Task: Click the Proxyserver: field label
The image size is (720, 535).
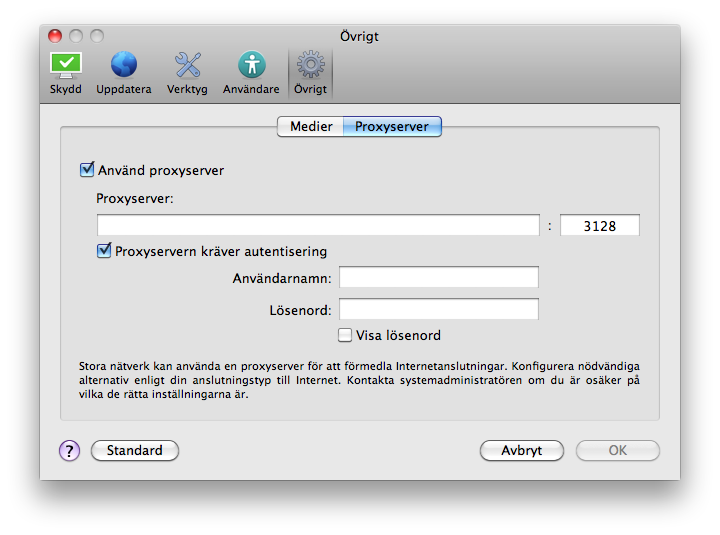Action: point(135,199)
